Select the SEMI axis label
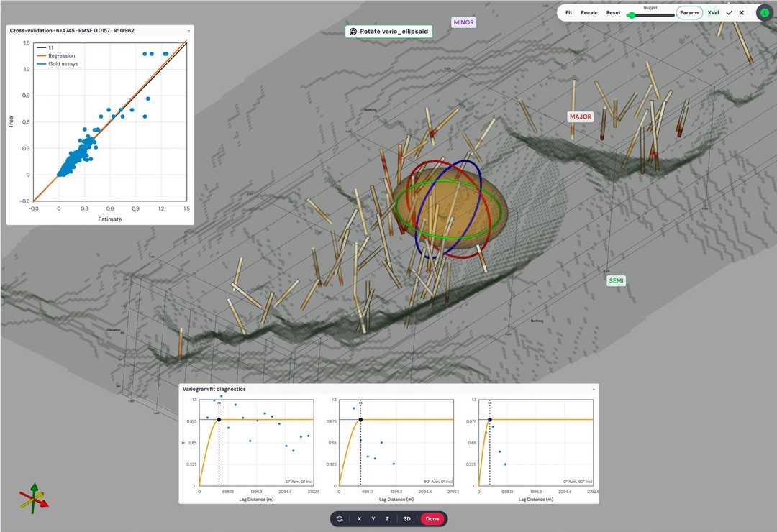 coord(616,281)
